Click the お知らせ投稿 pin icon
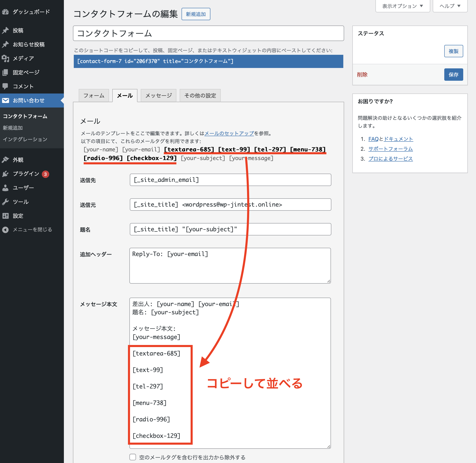 tap(5, 44)
